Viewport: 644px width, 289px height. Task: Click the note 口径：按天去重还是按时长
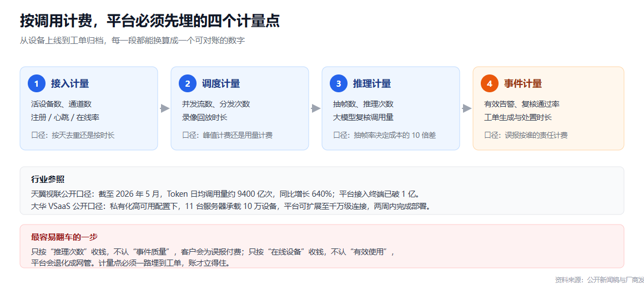tap(73, 135)
